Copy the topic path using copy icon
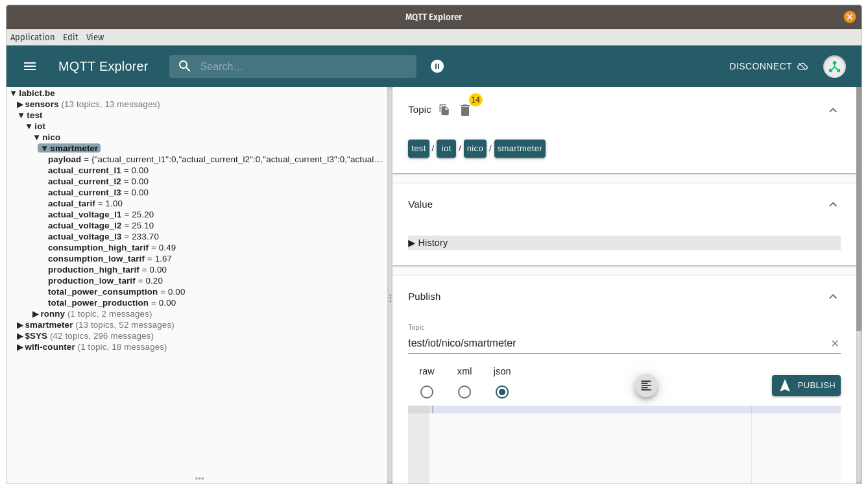The width and height of the screenshot is (868, 490). coord(444,110)
